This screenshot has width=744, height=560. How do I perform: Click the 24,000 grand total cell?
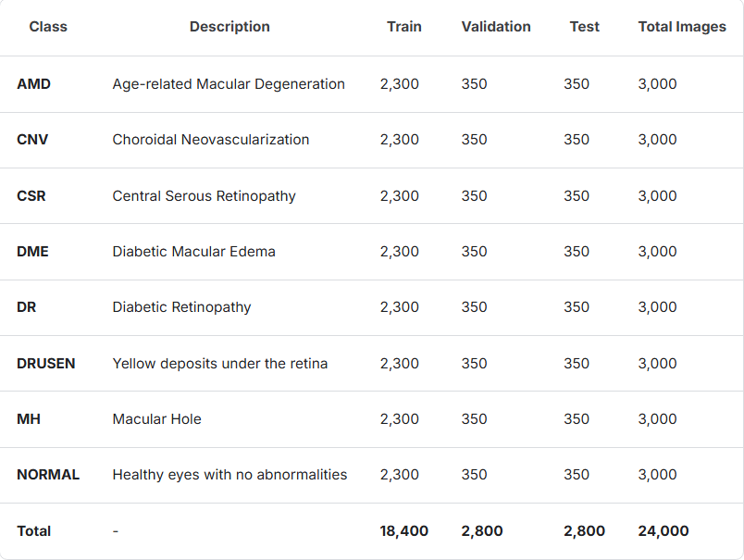(x=663, y=531)
